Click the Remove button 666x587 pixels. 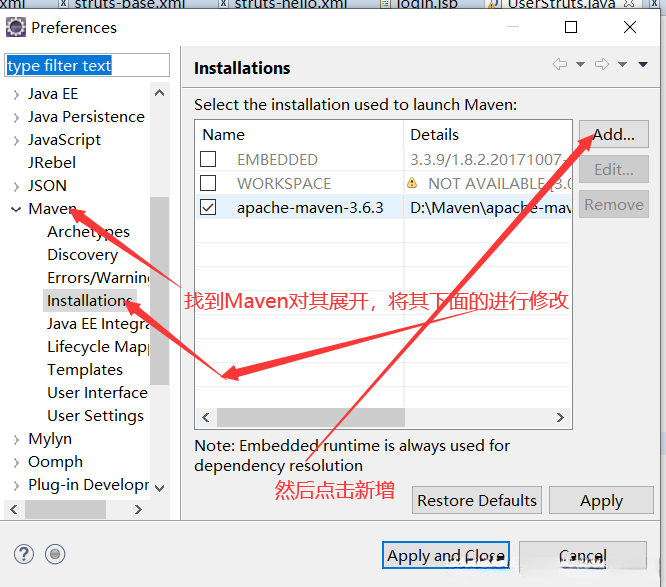pos(614,204)
